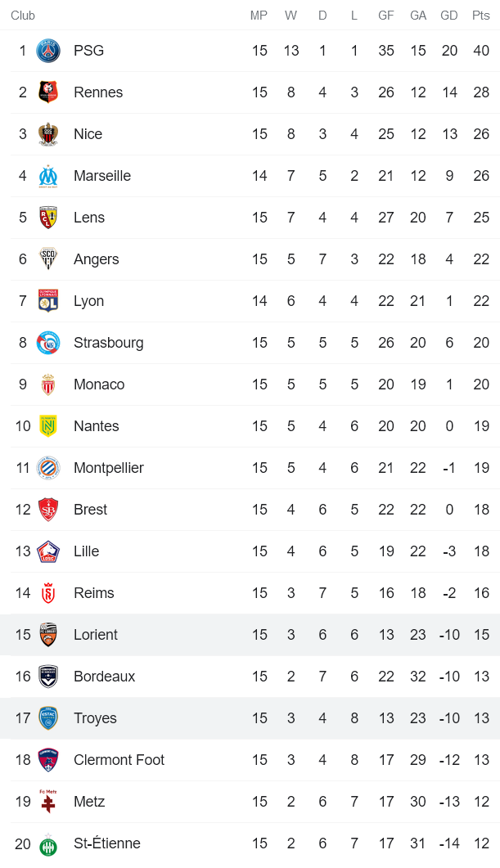Open the Montpellier team page
The width and height of the screenshot is (500, 868).
click(x=108, y=468)
